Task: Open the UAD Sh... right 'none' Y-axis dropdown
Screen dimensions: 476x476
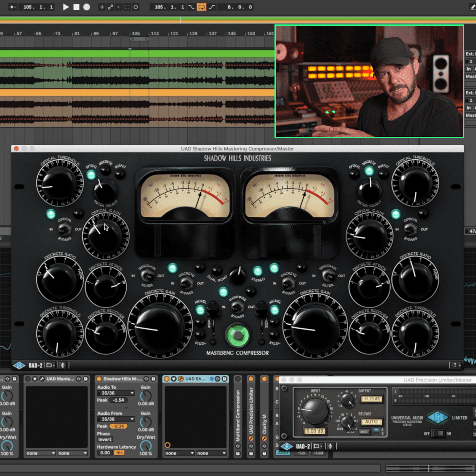Action: (211, 453)
